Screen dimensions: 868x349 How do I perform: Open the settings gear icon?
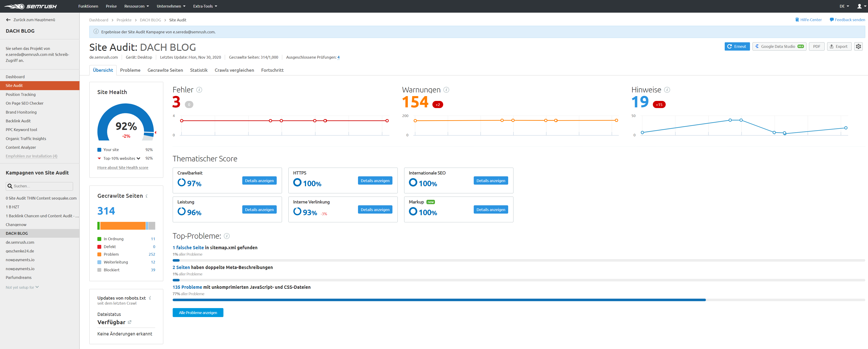tap(858, 47)
